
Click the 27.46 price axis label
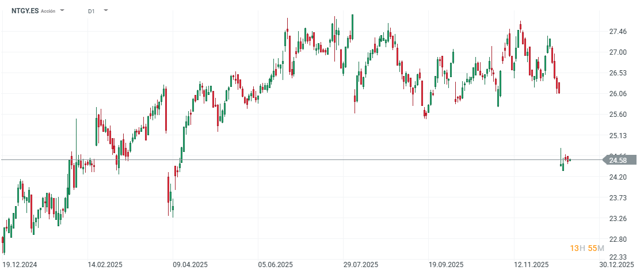coord(618,32)
